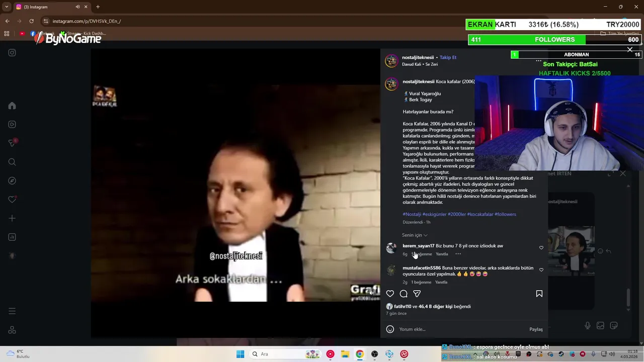Click the comment bubble icon under post
This screenshot has width=644, height=362.
click(x=404, y=294)
